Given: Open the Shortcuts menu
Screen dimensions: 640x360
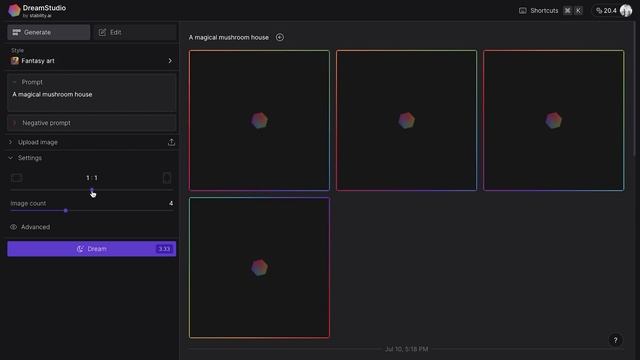Looking at the screenshot, I should click(x=544, y=11).
